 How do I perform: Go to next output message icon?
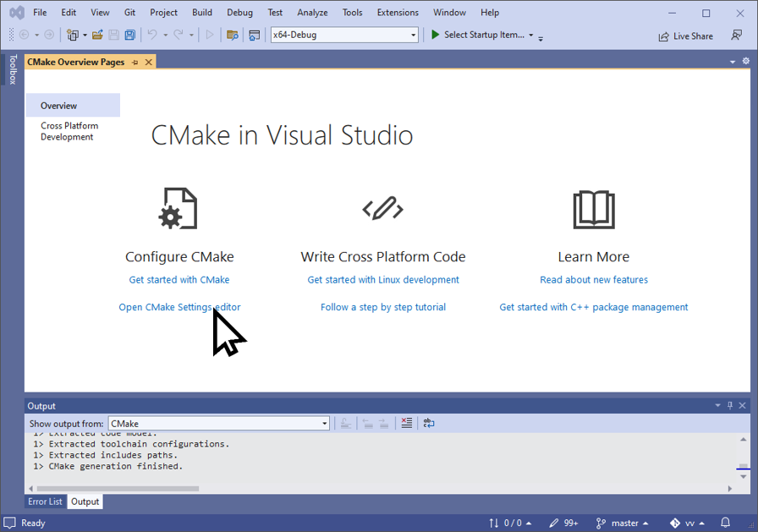[384, 423]
